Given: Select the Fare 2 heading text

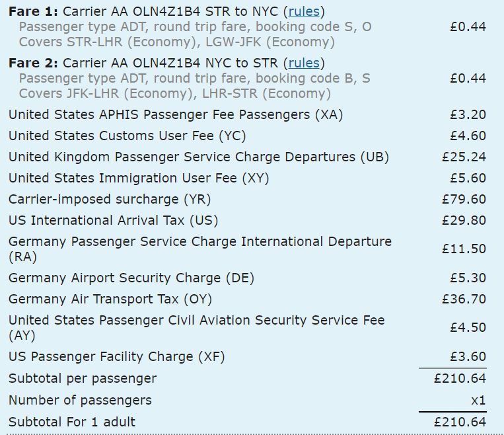Looking at the screenshot, I should coord(166,63).
